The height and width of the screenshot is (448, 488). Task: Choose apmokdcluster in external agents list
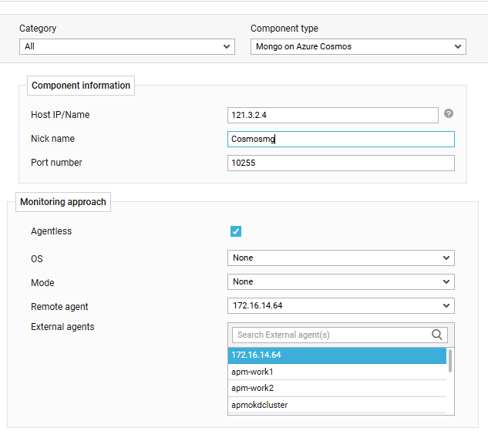click(337, 405)
